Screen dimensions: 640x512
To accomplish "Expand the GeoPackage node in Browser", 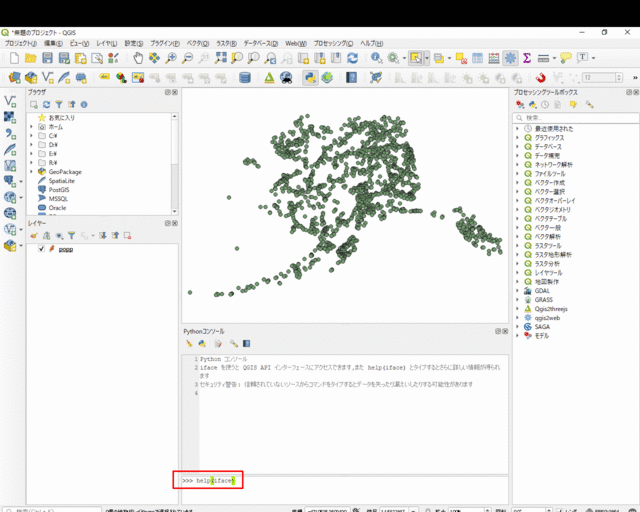I will (x=31, y=171).
